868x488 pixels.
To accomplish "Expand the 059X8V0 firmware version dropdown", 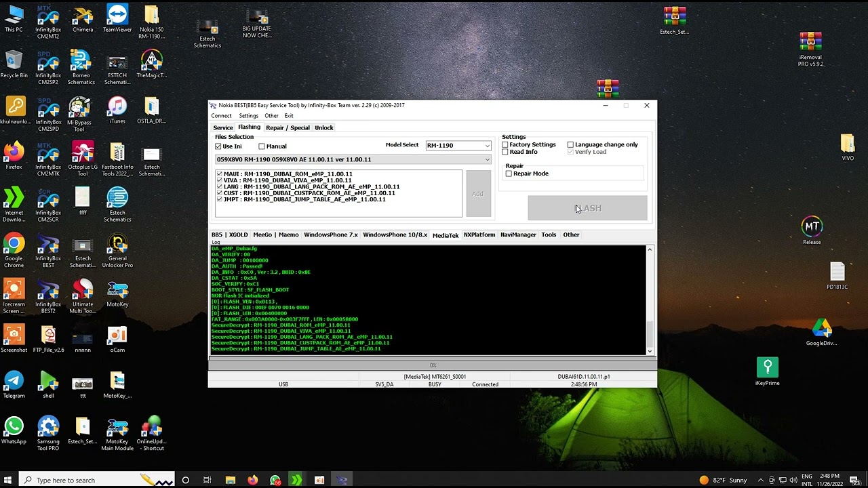I will [x=353, y=159].
